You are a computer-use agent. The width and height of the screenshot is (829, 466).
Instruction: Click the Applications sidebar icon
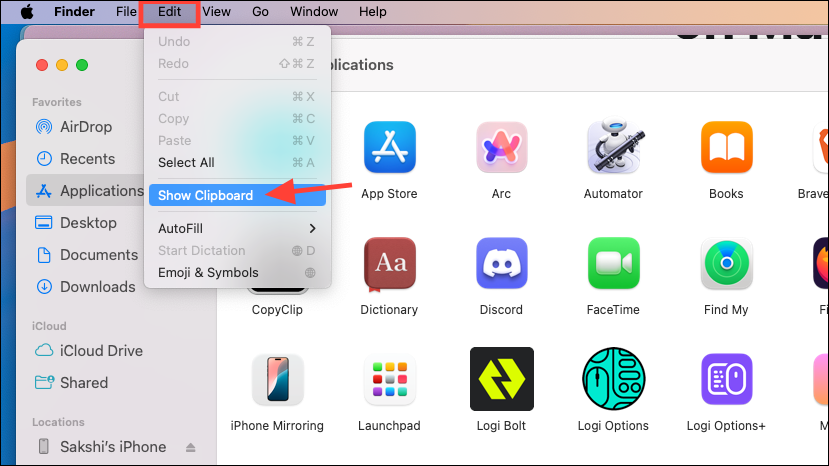click(x=43, y=191)
